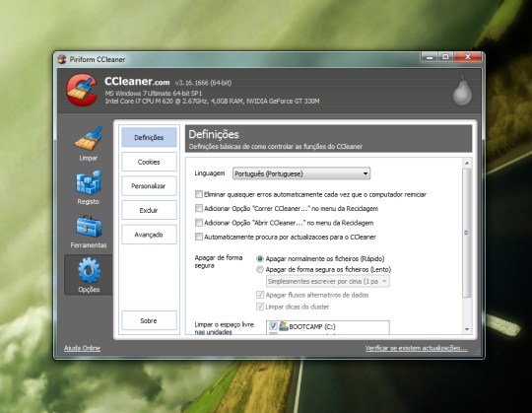Select the Opções gear icon
This screenshot has height=413, width=532.
pos(89,270)
